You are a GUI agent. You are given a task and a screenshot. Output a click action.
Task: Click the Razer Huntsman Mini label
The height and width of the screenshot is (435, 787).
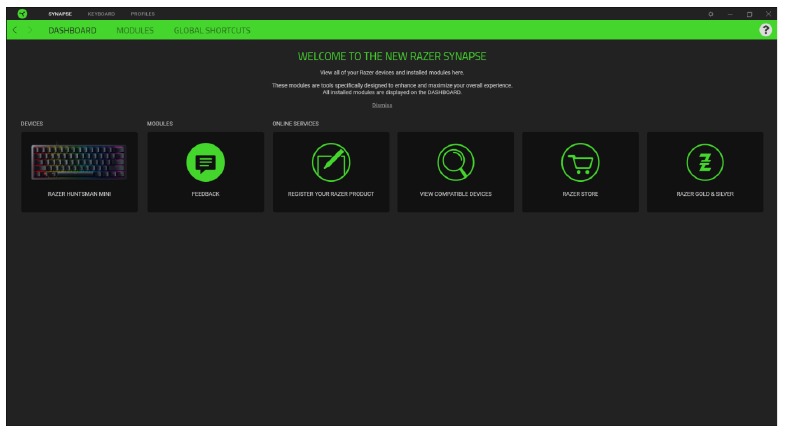[x=79, y=194]
